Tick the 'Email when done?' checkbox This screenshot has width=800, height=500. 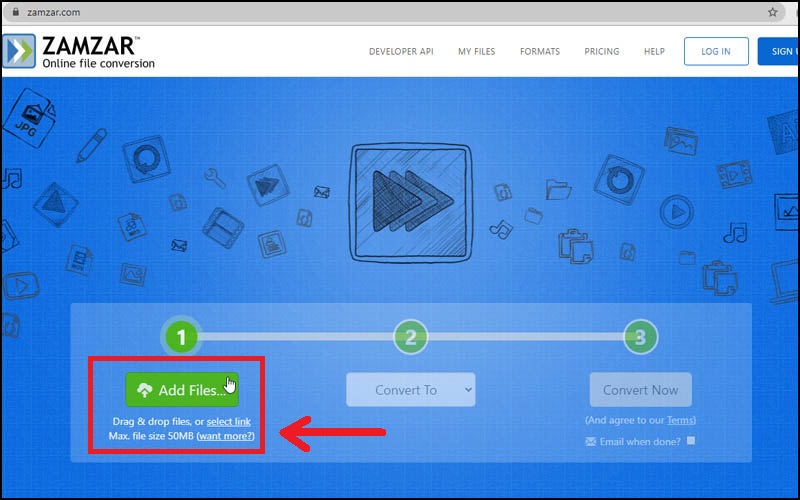click(691, 440)
